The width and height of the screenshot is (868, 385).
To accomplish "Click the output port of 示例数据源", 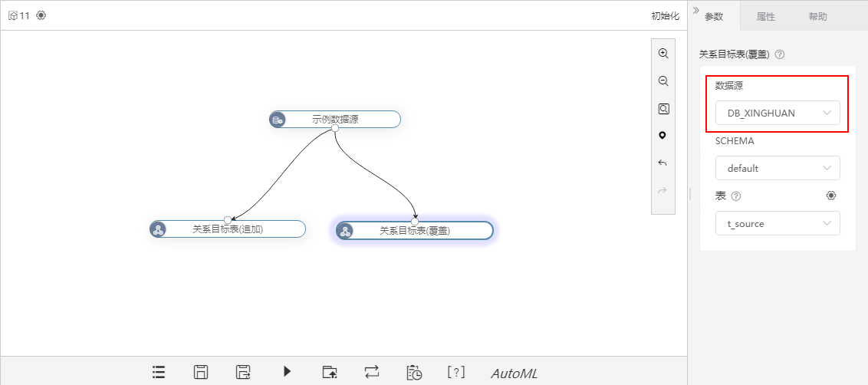I will pos(335,128).
